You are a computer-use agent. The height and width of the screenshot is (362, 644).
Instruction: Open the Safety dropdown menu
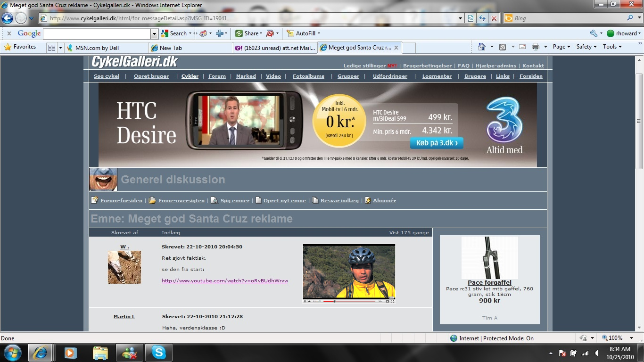pyautogui.click(x=586, y=47)
